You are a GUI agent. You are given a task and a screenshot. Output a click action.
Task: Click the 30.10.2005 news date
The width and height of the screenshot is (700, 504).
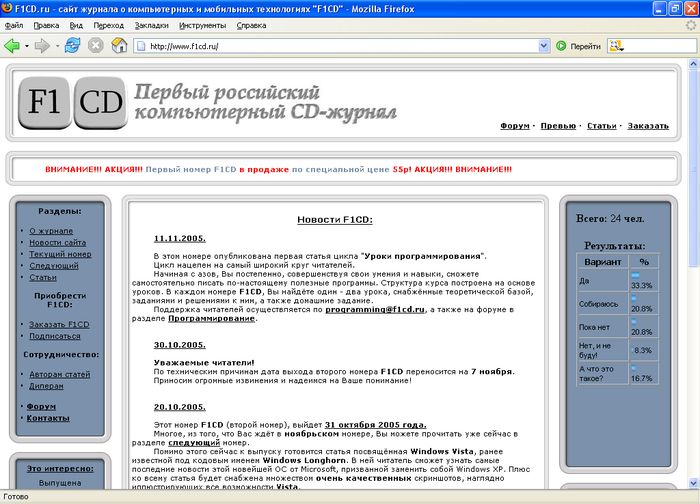tap(180, 345)
